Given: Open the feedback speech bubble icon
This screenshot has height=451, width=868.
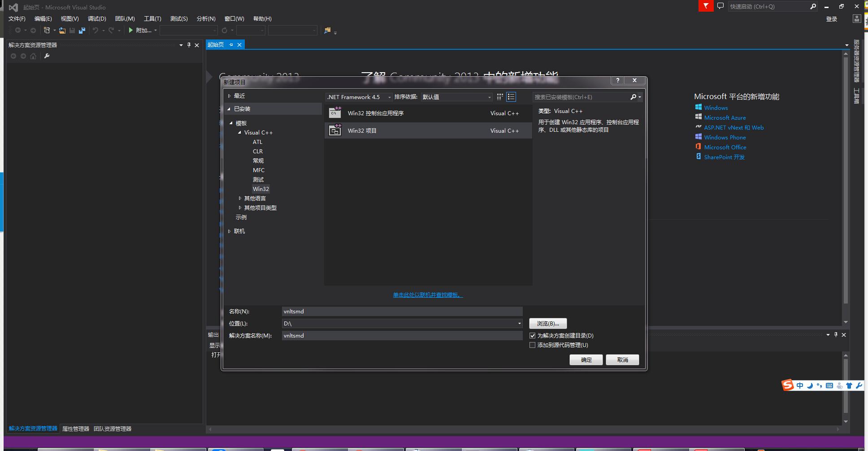Looking at the screenshot, I should click(x=720, y=6).
